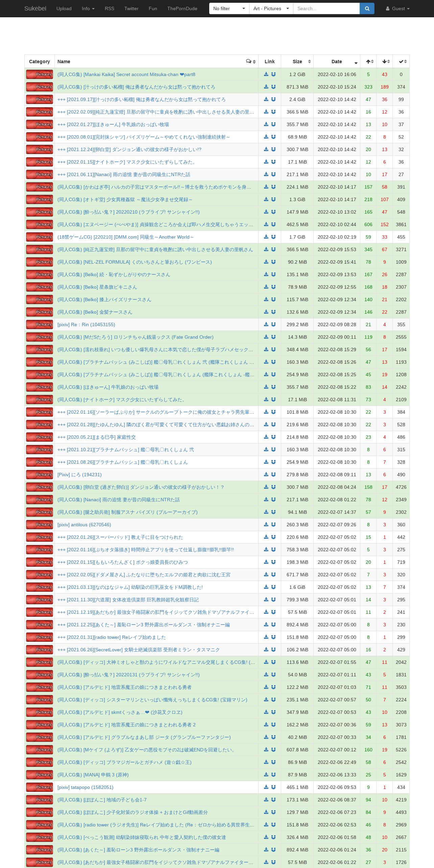Download torrent for [pixiv] Re：Rin (10453155)

click(266, 324)
